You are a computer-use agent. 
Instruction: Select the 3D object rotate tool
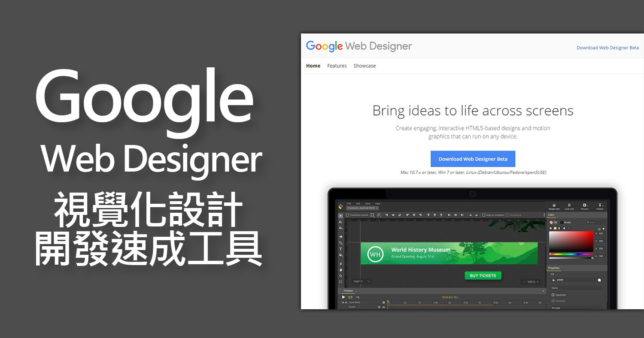(340, 222)
